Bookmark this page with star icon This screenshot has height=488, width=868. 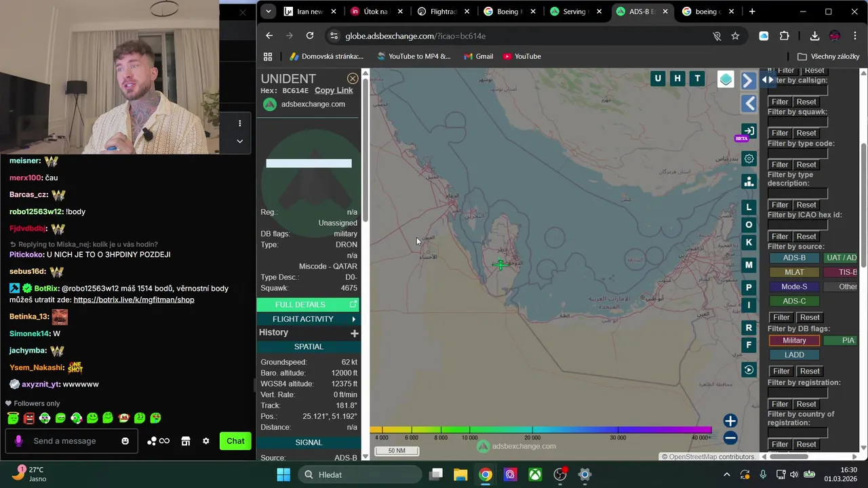pos(735,36)
